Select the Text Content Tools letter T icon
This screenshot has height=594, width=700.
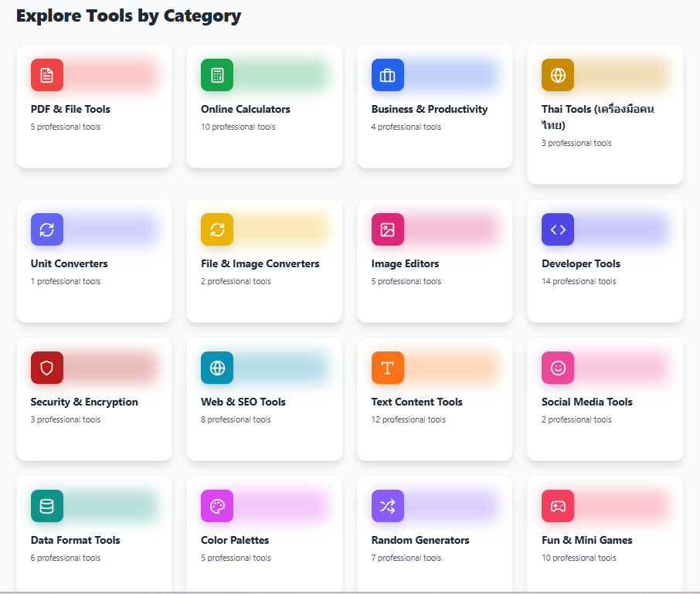point(387,368)
